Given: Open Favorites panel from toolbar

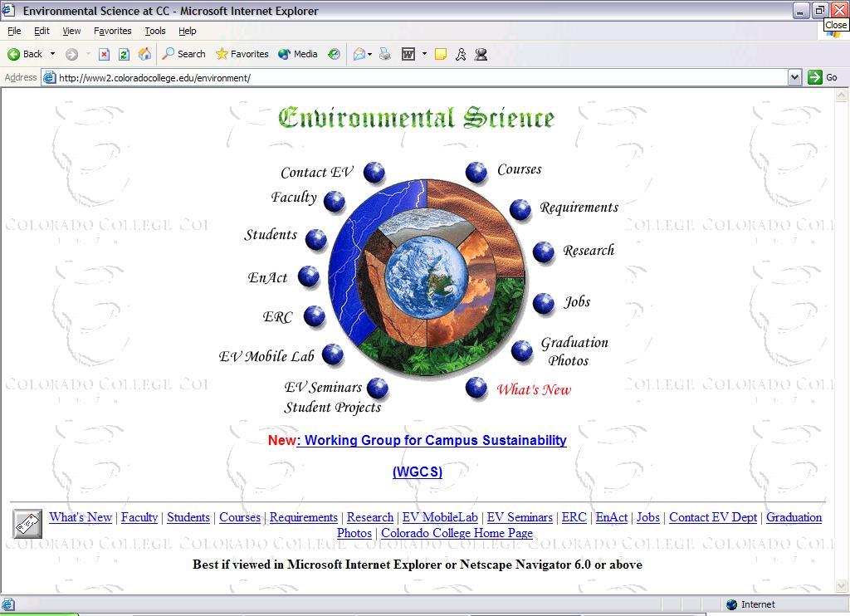Looking at the screenshot, I should pyautogui.click(x=242, y=54).
